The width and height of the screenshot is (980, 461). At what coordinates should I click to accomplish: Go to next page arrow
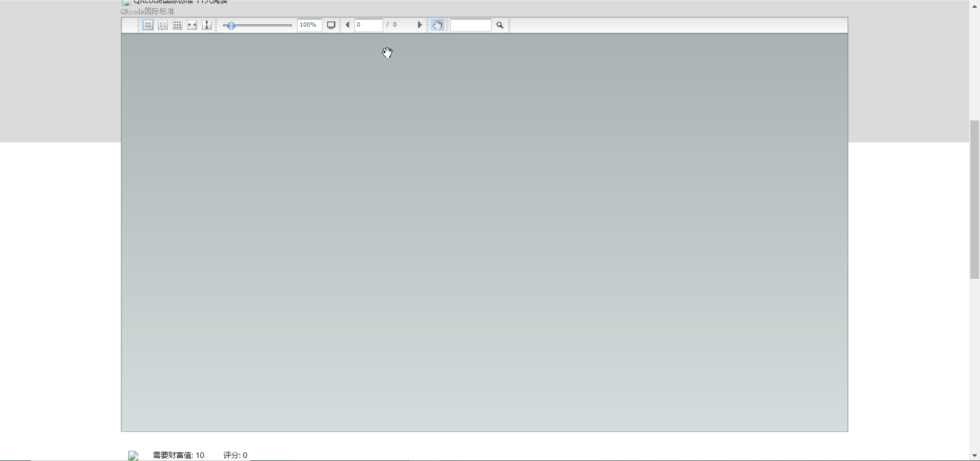tap(420, 25)
